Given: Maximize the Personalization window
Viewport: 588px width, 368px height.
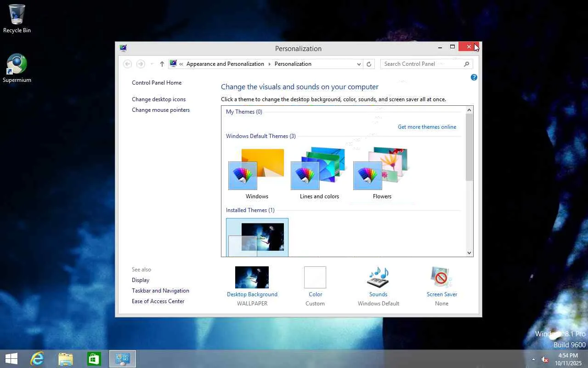Looking at the screenshot, I should tap(452, 47).
